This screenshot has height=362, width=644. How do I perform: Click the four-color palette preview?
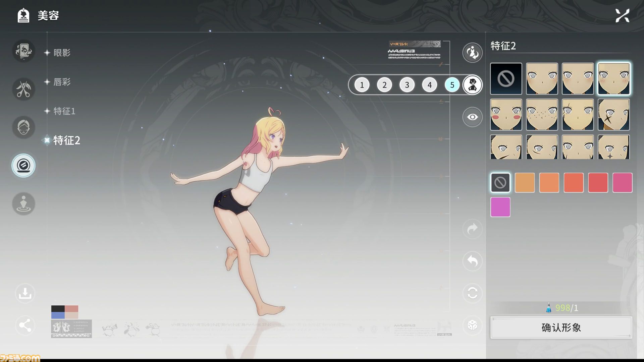pos(65,312)
